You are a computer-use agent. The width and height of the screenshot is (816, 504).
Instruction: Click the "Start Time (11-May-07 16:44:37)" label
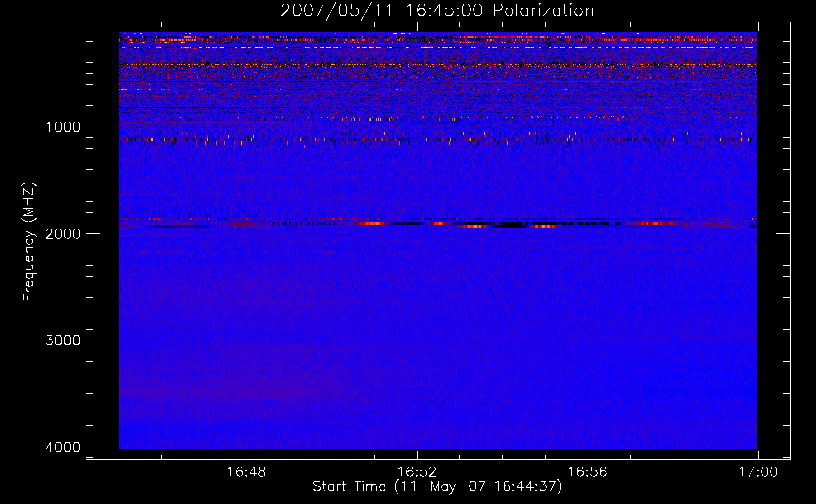(x=437, y=487)
